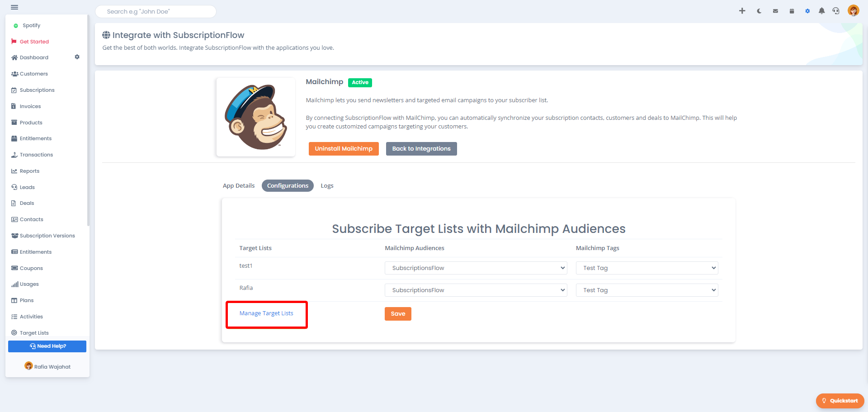This screenshot has height=412, width=868.
Task: Open the calendar icon in header
Action: coord(792,11)
